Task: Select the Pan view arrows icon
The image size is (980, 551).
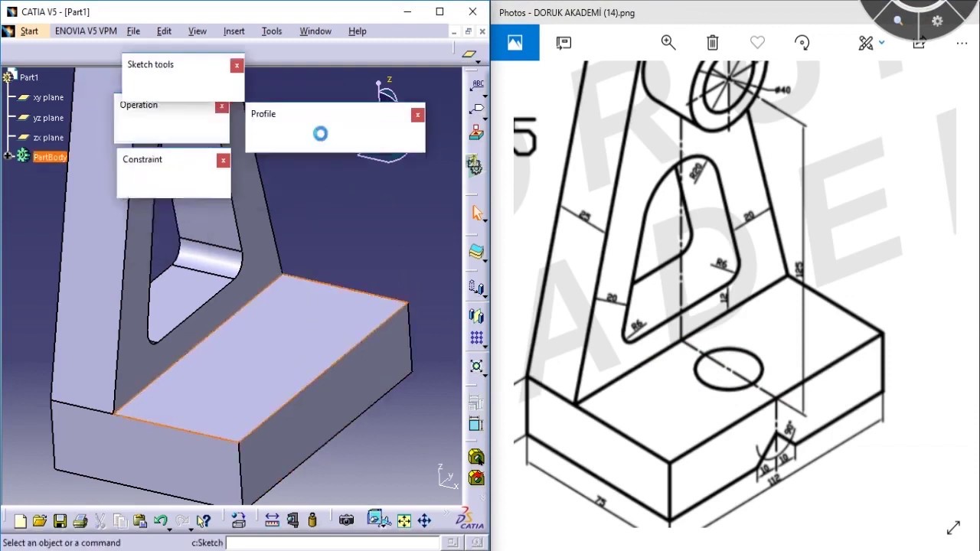Action: 424,521
